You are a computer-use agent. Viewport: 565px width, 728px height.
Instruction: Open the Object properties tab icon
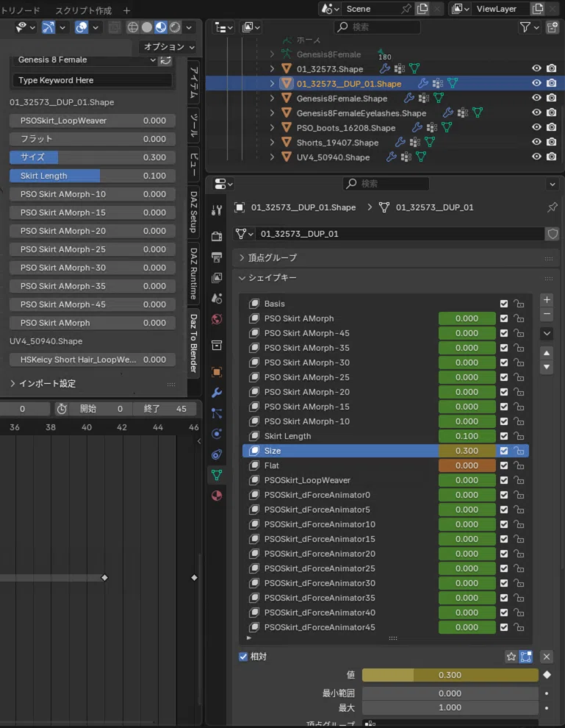coord(217,372)
